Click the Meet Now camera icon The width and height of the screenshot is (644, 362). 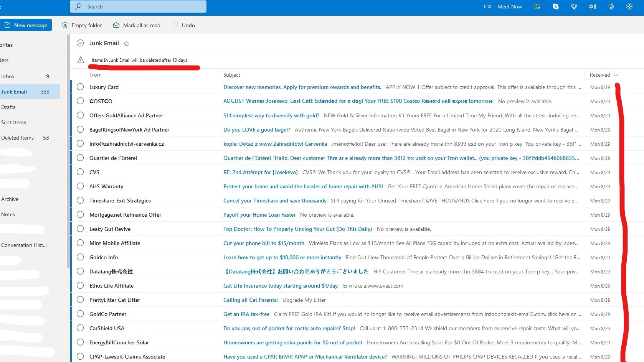(x=487, y=7)
